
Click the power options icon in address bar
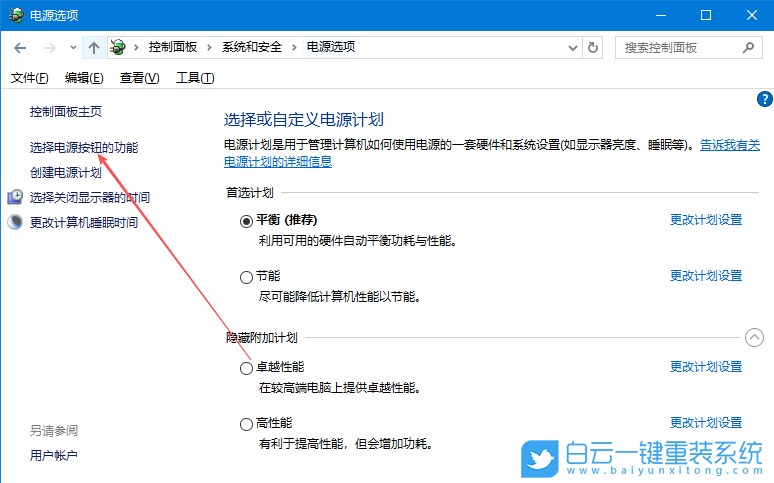click(x=117, y=47)
